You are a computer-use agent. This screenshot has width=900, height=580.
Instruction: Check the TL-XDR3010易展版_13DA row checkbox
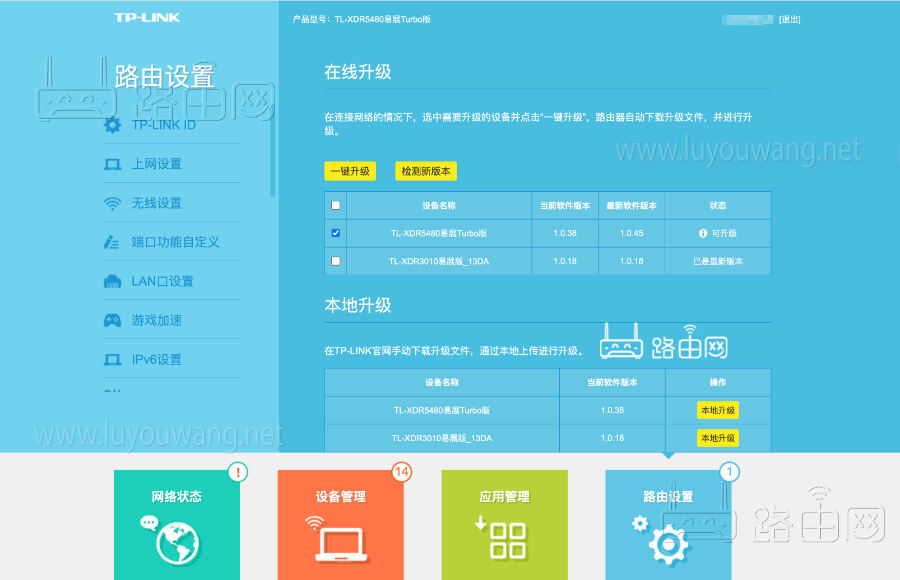[336, 261]
